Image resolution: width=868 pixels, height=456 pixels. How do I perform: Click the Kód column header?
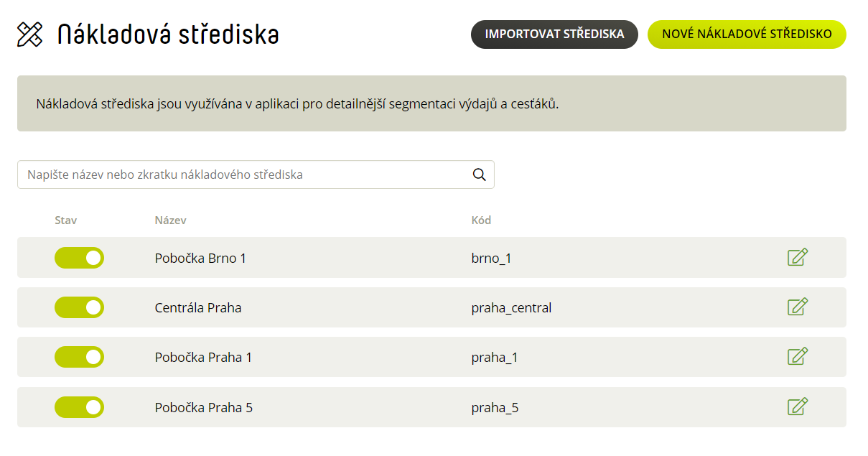pos(481,220)
